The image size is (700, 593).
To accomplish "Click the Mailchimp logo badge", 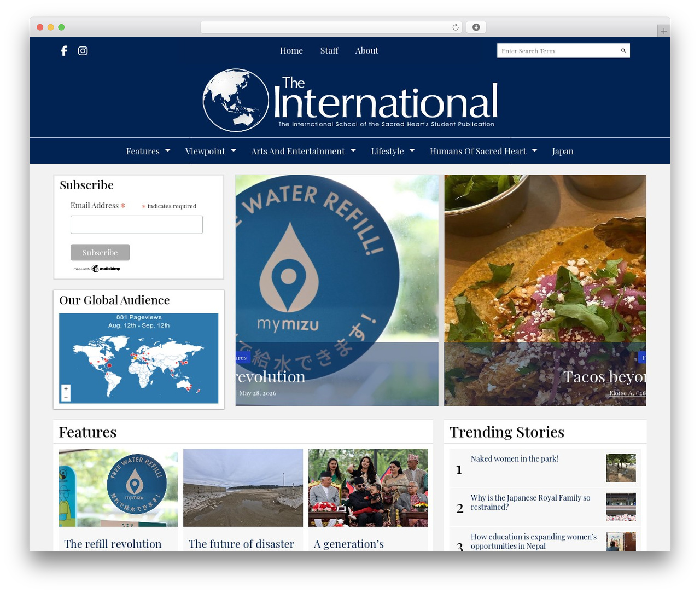I will [97, 269].
